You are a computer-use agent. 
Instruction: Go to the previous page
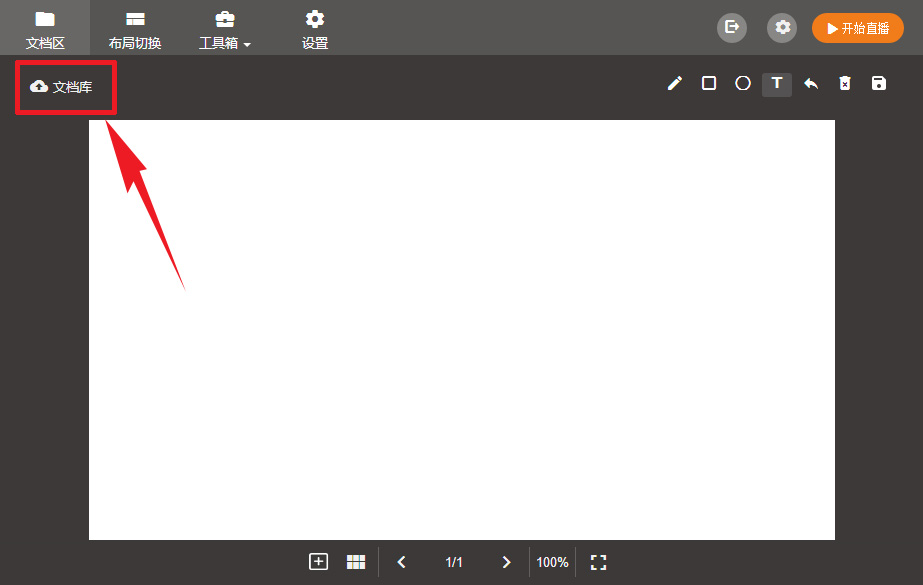402,562
